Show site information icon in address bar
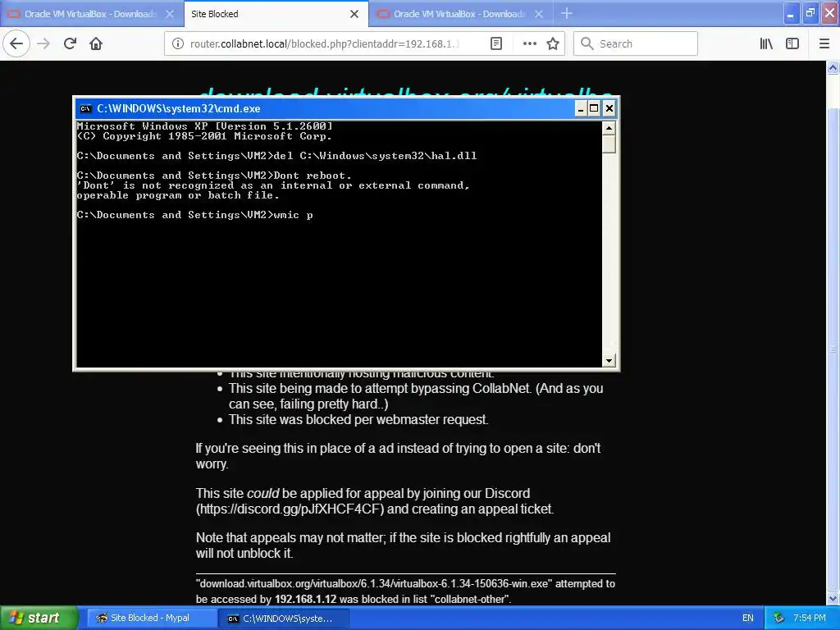 [x=178, y=44]
